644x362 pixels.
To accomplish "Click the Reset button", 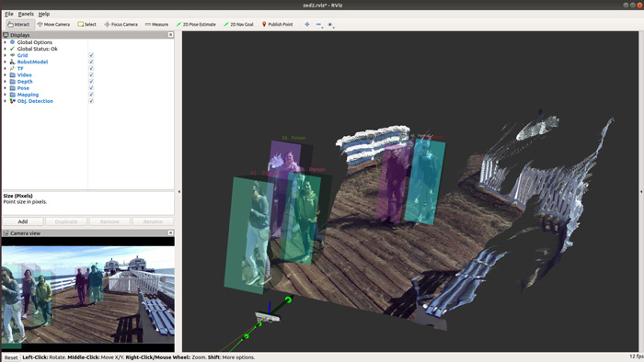I will (11, 357).
